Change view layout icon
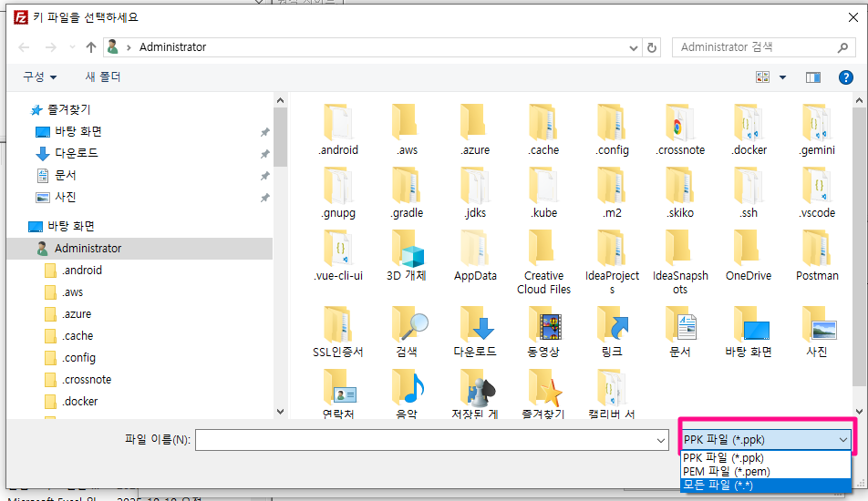 [762, 77]
